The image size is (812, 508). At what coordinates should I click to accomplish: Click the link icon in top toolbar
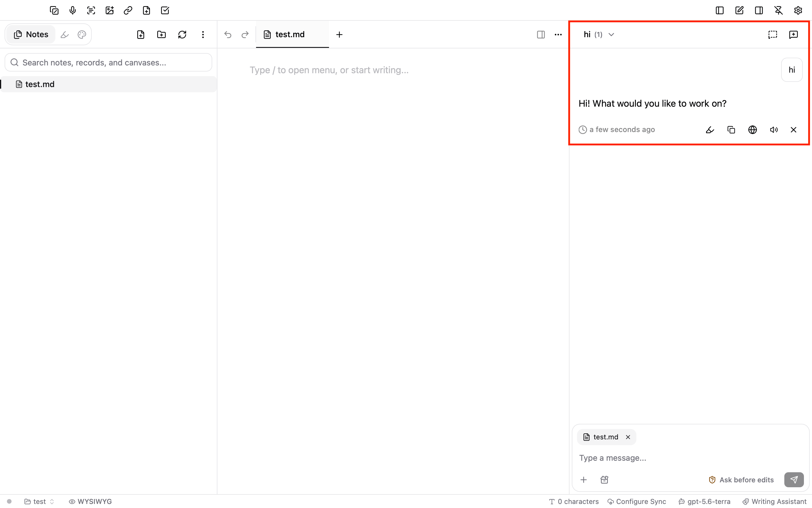click(128, 10)
